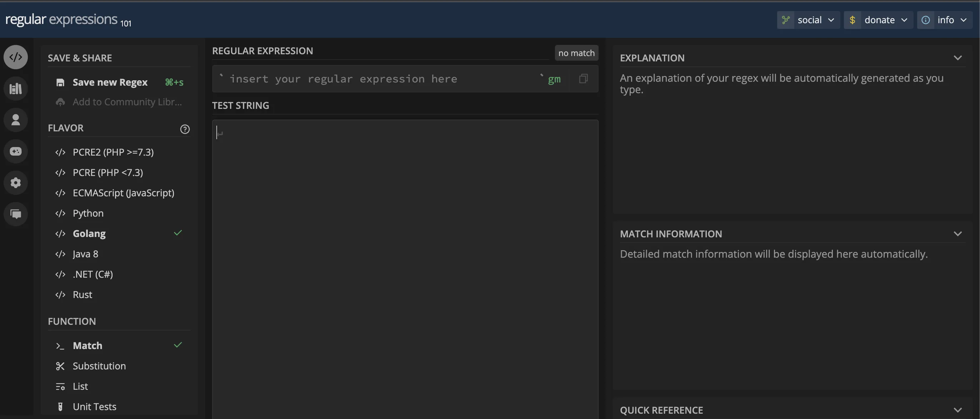
Task: Click the social network branch icon
Action: (x=786, y=20)
